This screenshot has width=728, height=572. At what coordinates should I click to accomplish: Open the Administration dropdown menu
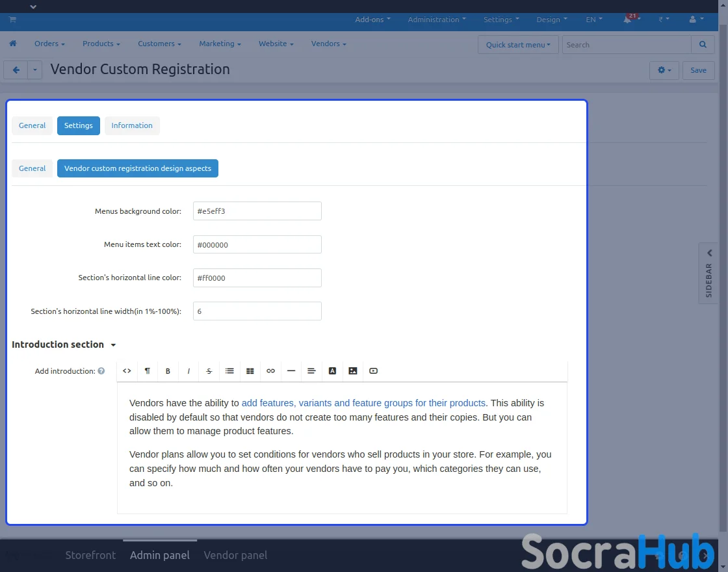437,19
